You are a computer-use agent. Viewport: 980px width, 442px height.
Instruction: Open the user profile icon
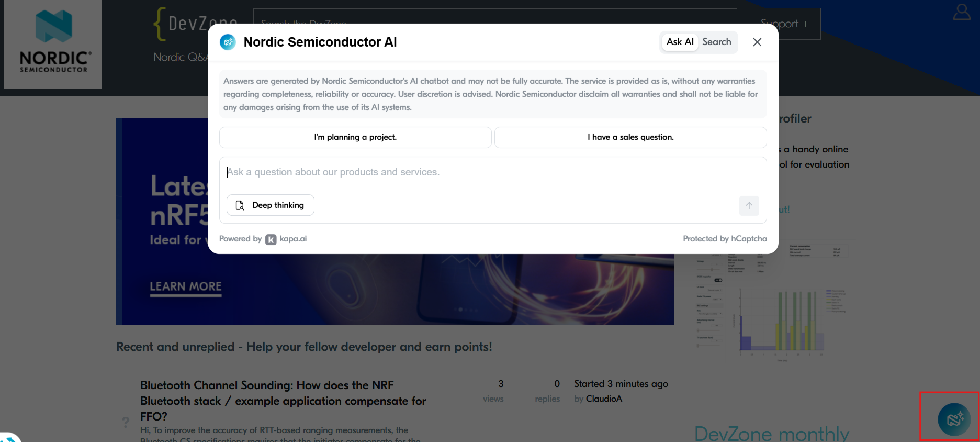tap(961, 12)
